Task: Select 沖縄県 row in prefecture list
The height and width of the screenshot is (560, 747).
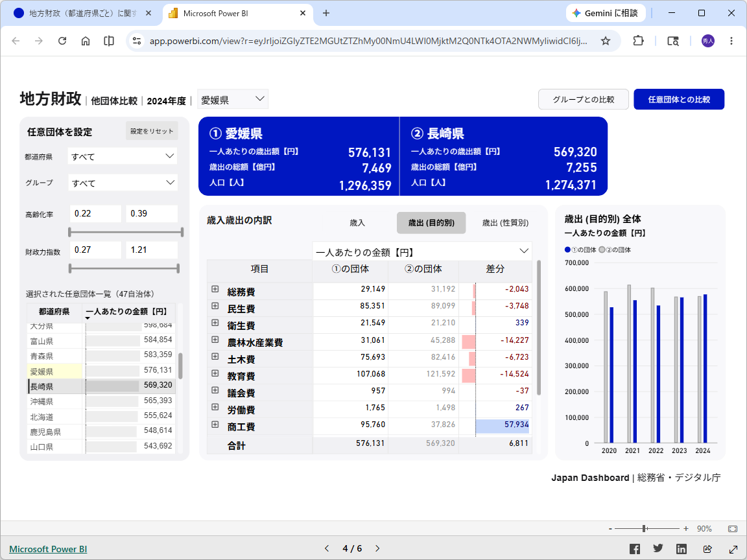Action: tap(101, 401)
